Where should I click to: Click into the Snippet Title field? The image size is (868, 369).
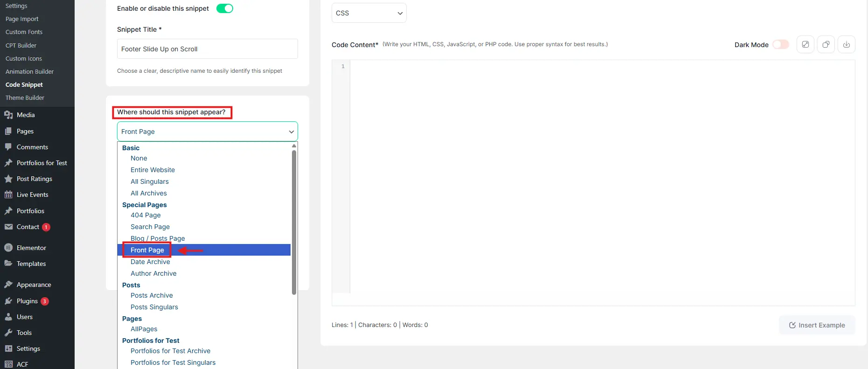pyautogui.click(x=207, y=49)
